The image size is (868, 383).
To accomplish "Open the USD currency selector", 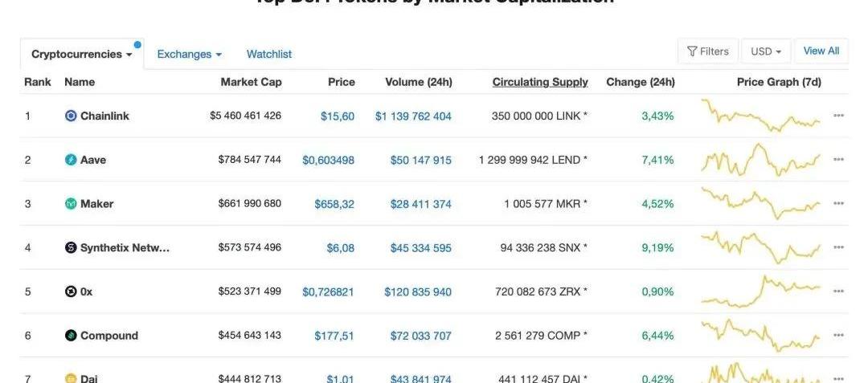I will (766, 51).
